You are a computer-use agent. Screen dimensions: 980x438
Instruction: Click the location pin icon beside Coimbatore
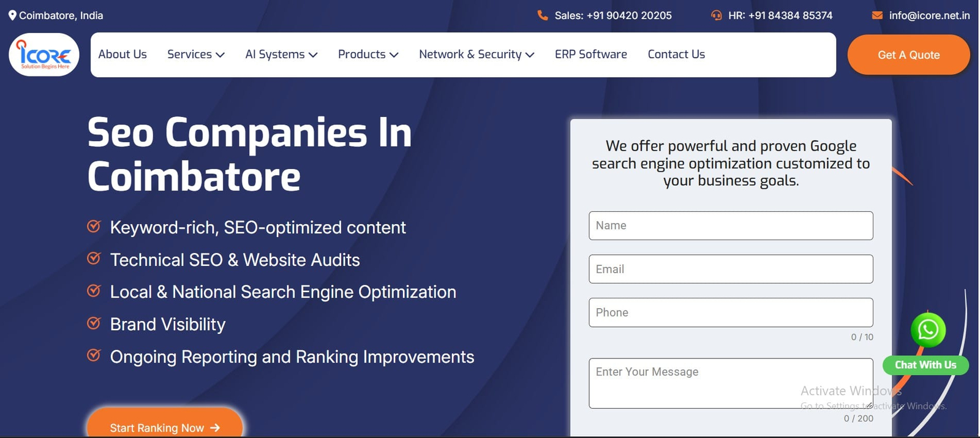click(12, 15)
